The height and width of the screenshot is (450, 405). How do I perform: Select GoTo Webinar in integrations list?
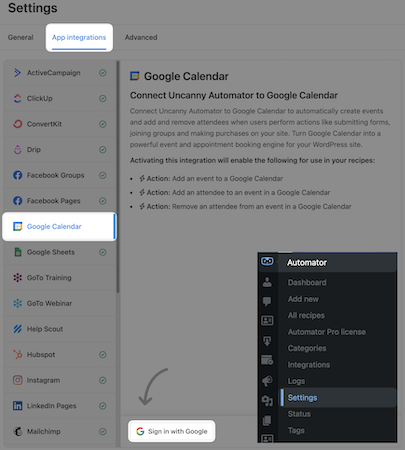coord(60,303)
